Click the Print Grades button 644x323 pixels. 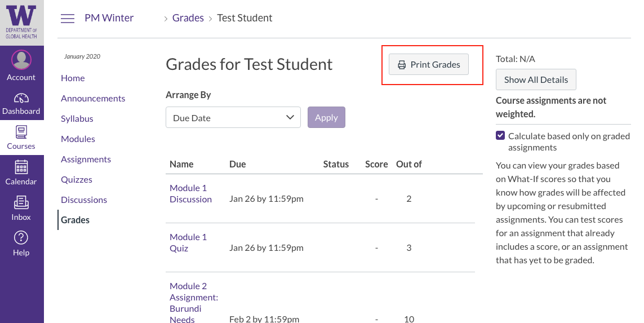[x=429, y=65]
